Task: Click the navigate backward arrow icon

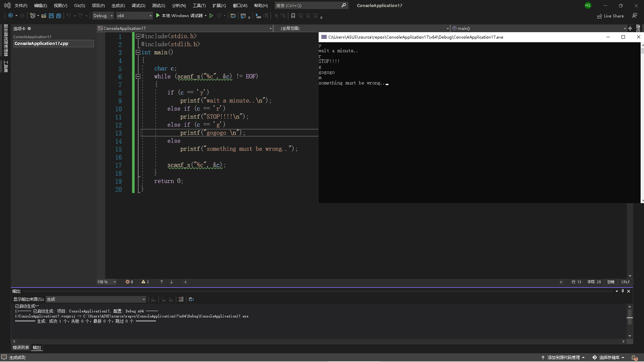Action: (11, 16)
